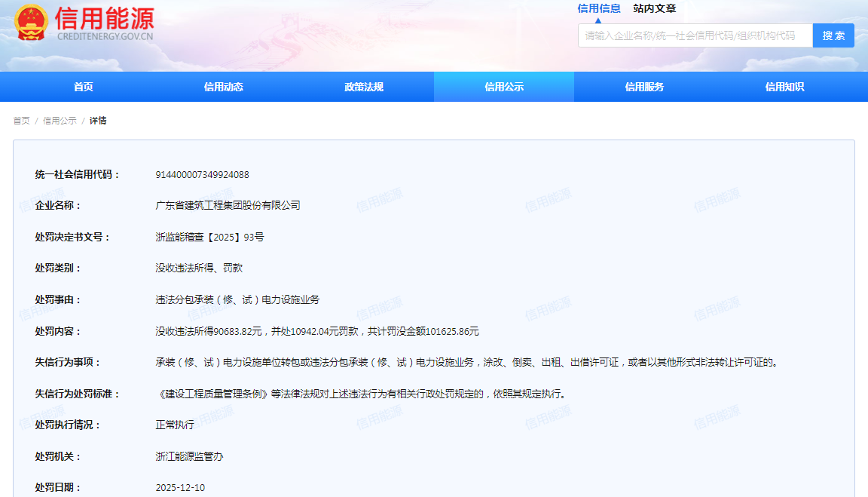Click the company name 广东省建筑工程集团股份有限公司

pos(228,206)
